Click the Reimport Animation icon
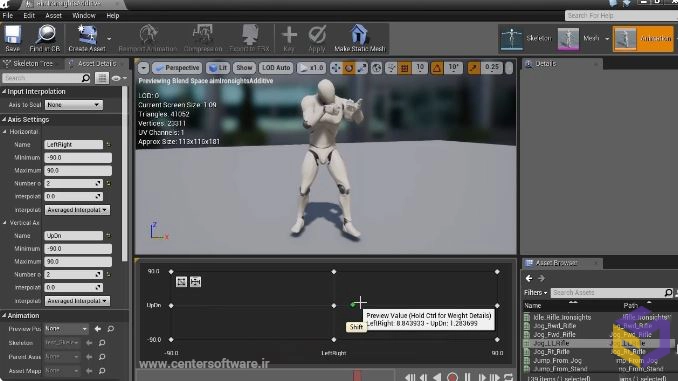Viewport: 678px width, 381px height. (148, 35)
